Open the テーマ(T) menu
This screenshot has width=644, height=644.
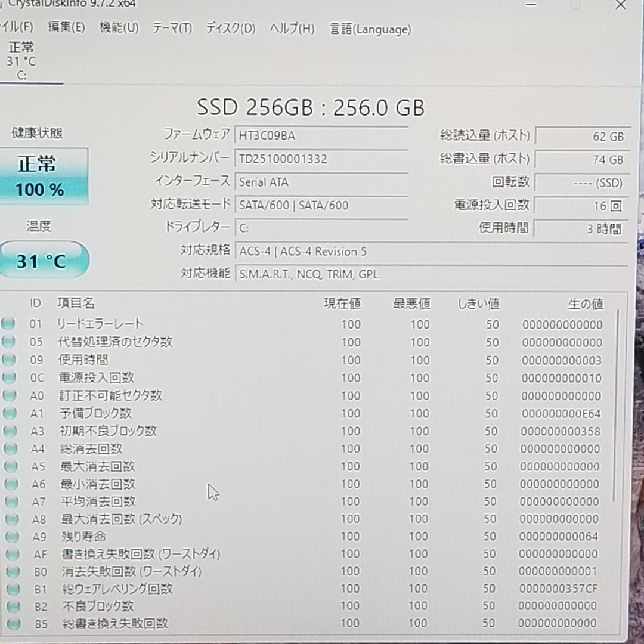[172, 28]
